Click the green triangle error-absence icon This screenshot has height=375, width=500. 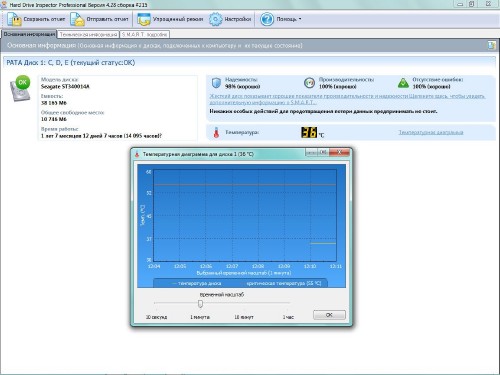click(x=403, y=83)
